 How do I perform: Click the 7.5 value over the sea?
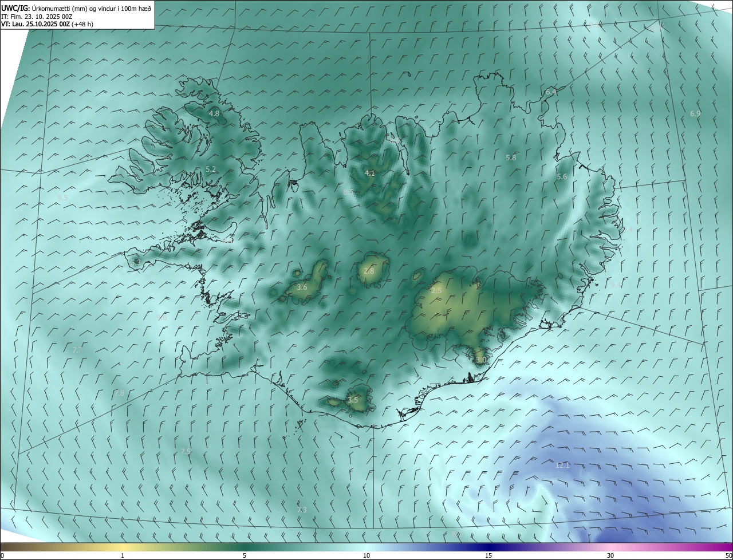click(186, 452)
